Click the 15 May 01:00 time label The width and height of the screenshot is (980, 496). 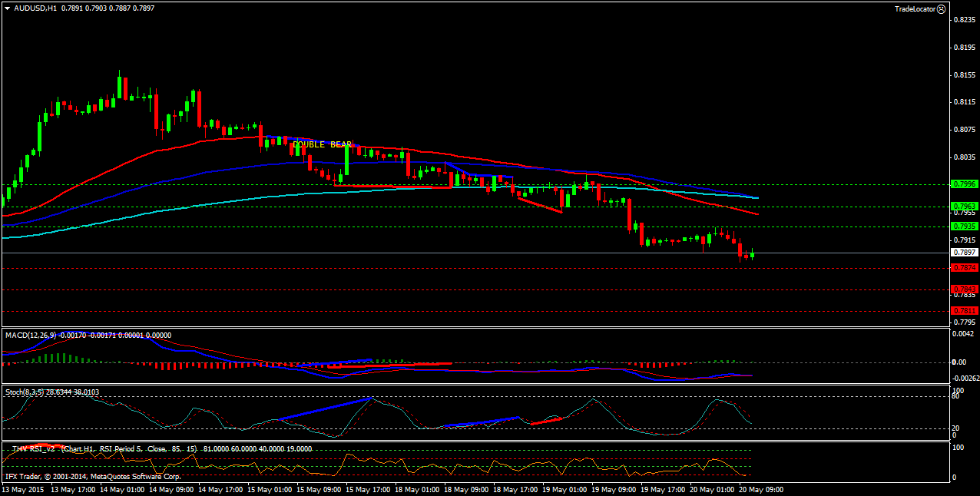pyautogui.click(x=269, y=489)
